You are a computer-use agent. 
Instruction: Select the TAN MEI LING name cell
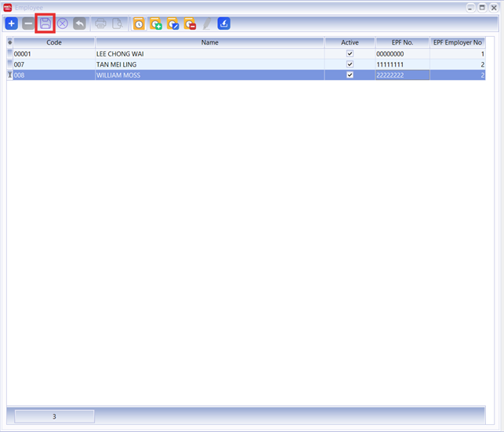(209, 64)
